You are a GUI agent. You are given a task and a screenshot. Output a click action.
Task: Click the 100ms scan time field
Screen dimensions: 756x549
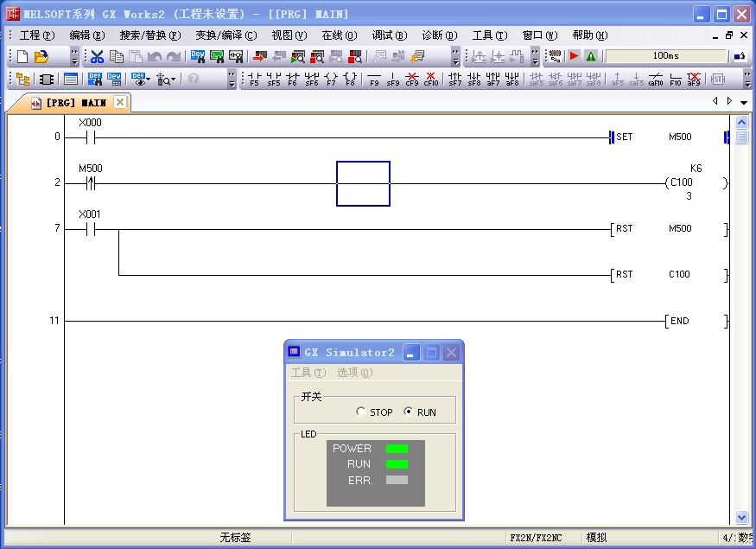pos(665,56)
